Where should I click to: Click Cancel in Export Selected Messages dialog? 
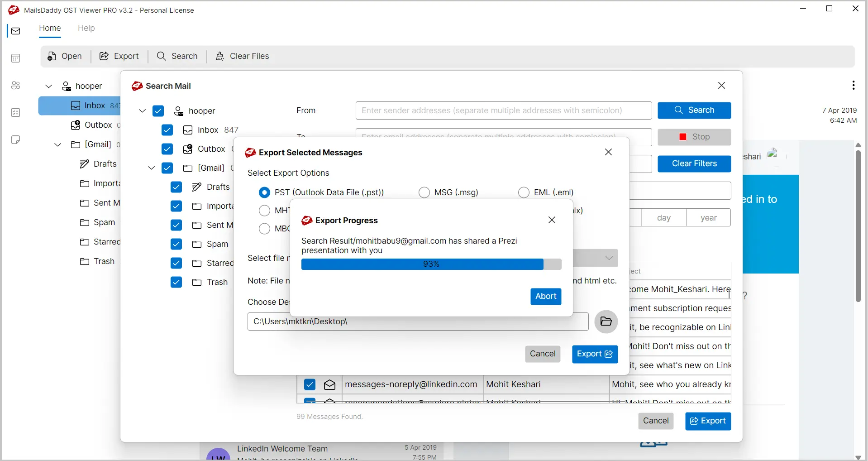543,354
